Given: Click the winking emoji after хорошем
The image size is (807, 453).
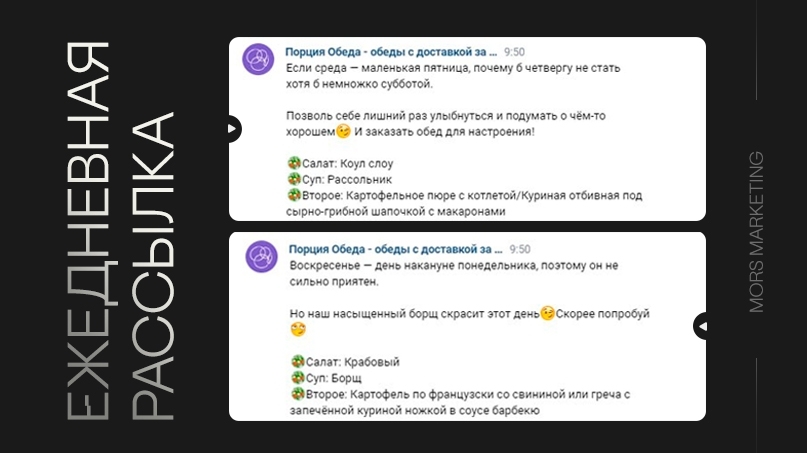Looking at the screenshot, I should [x=343, y=131].
